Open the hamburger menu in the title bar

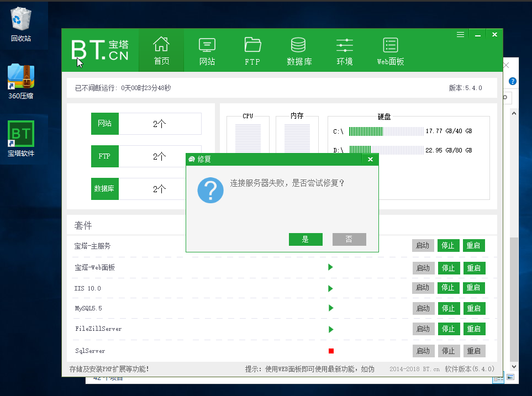point(460,35)
